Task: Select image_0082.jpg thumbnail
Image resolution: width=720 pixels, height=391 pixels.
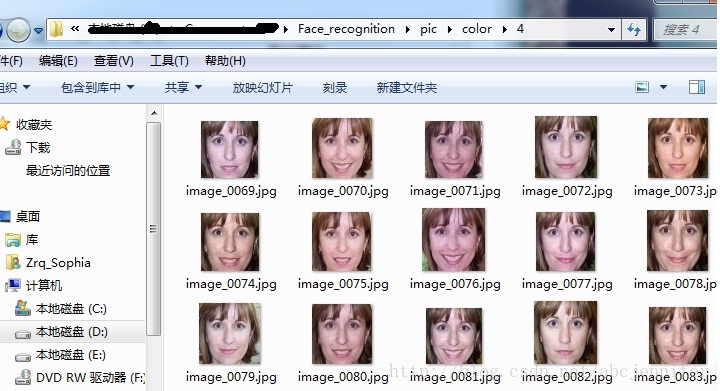Action: (566, 333)
